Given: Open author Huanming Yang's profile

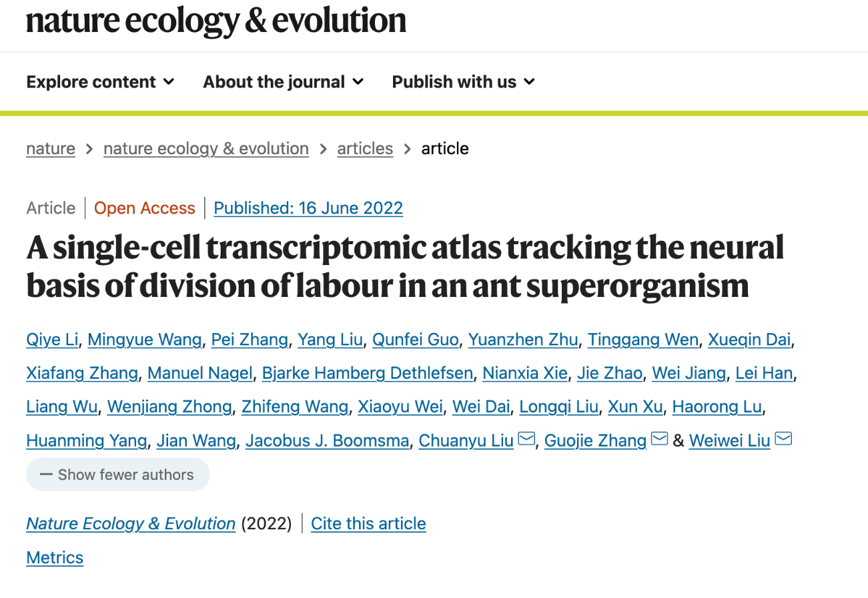Looking at the screenshot, I should click(87, 440).
